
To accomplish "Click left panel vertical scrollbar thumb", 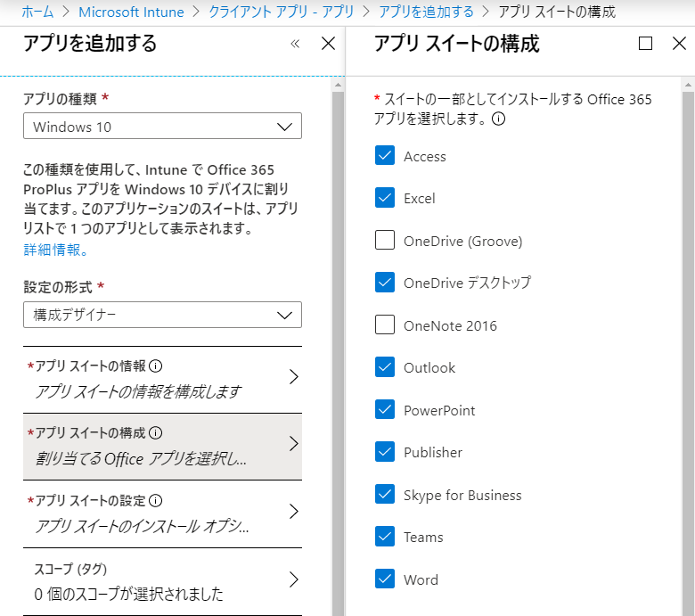I will tap(339, 353).
